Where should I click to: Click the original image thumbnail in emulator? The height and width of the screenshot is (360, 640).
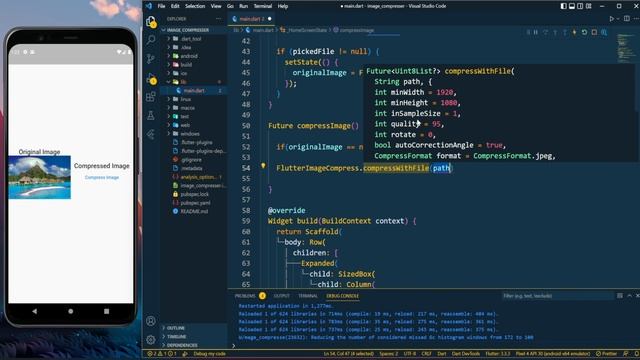click(x=40, y=177)
